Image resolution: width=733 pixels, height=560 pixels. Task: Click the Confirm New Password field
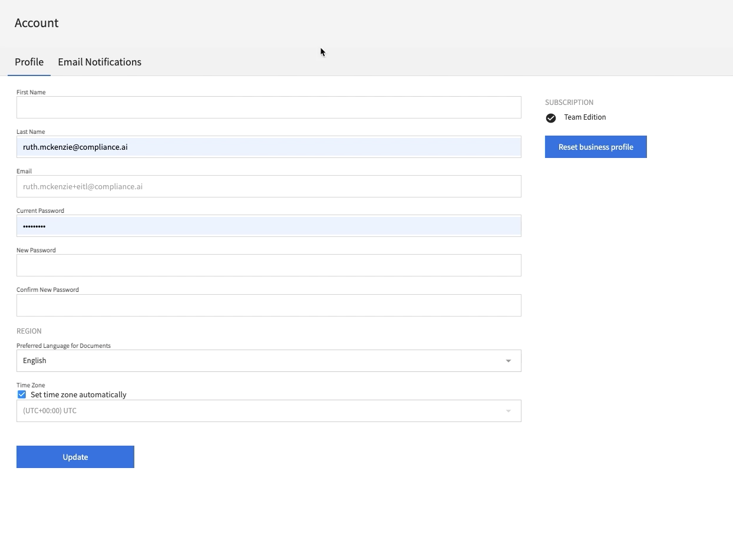point(269,305)
